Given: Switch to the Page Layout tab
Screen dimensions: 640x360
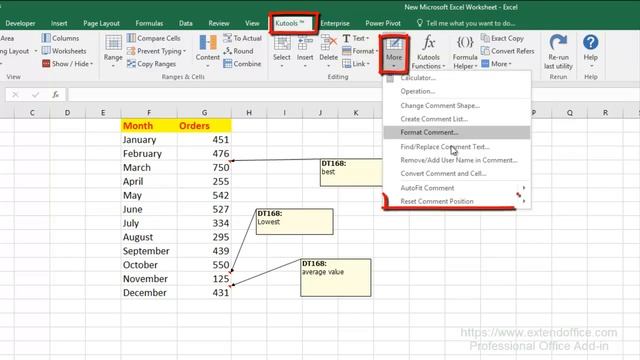Looking at the screenshot, I should click(101, 23).
